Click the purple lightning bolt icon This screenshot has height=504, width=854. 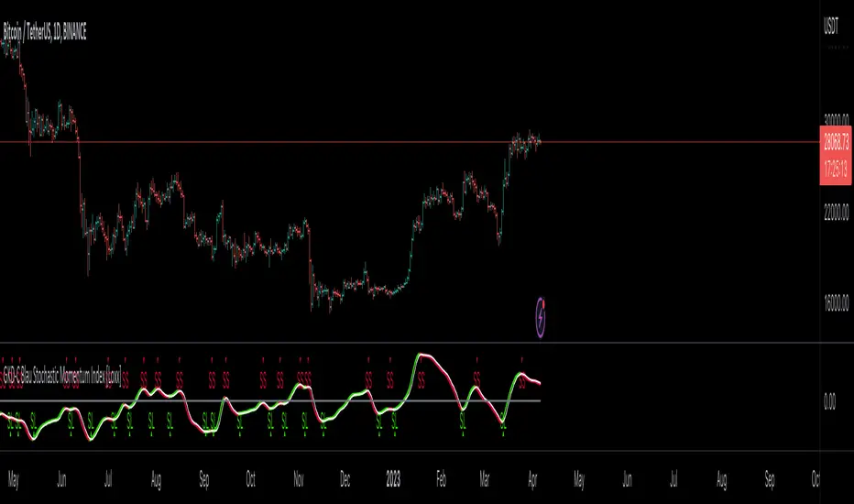point(541,317)
